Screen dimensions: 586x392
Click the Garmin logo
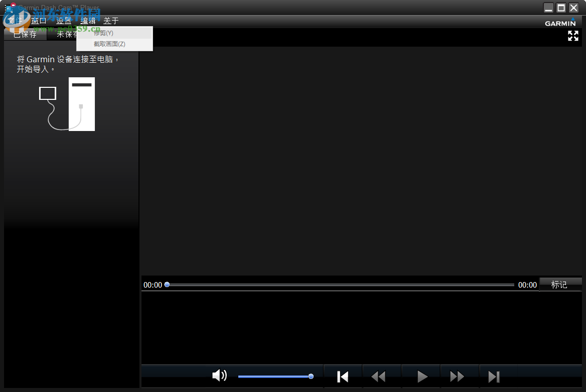[560, 22]
